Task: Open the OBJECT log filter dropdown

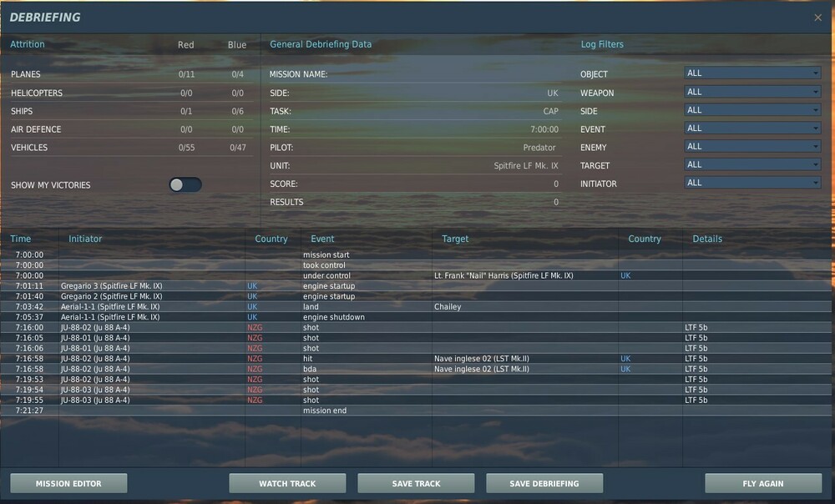Action: pos(752,73)
